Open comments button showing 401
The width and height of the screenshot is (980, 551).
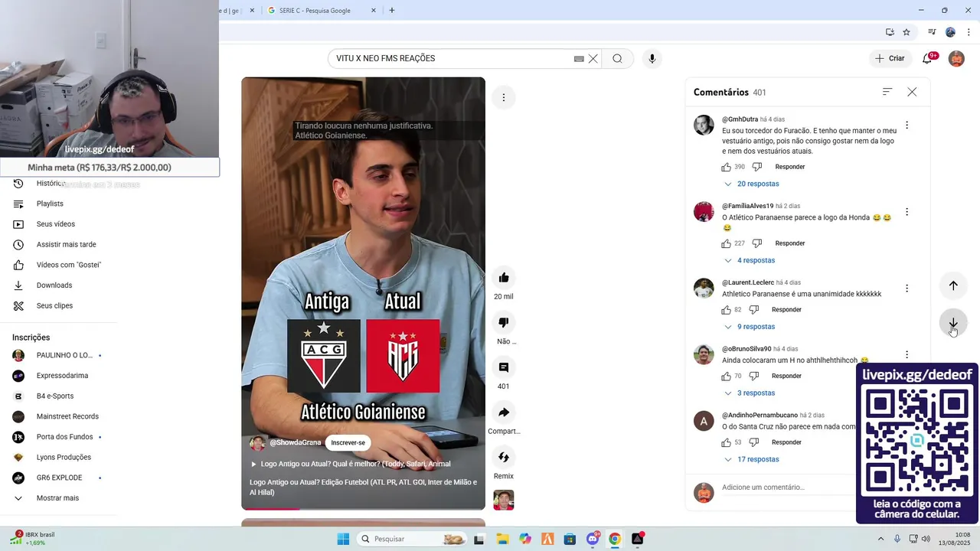coord(504,367)
